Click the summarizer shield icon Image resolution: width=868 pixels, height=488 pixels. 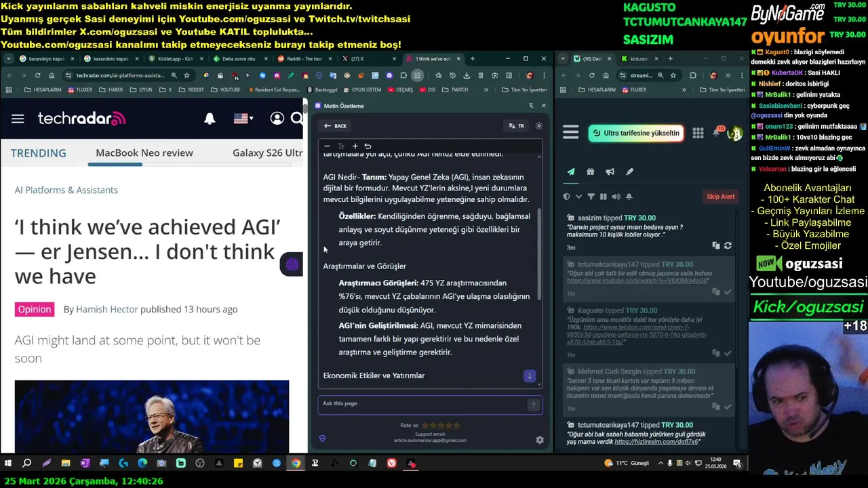[x=322, y=439]
